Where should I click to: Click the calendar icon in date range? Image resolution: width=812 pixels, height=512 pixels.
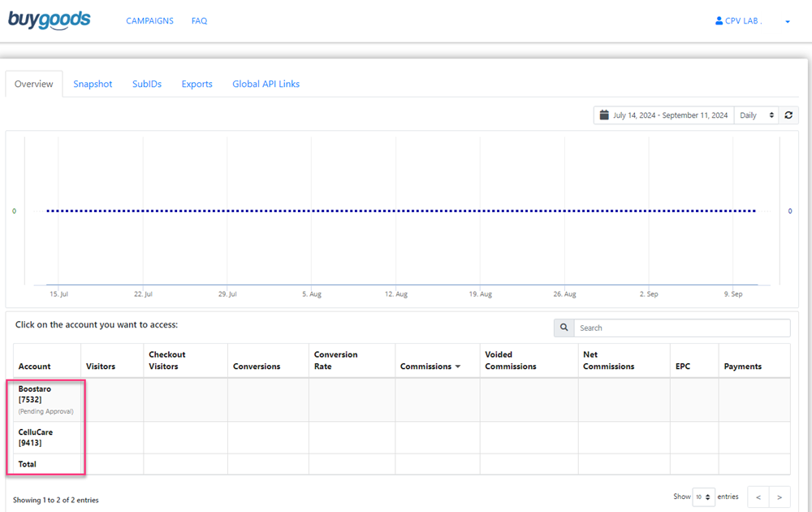[604, 115]
